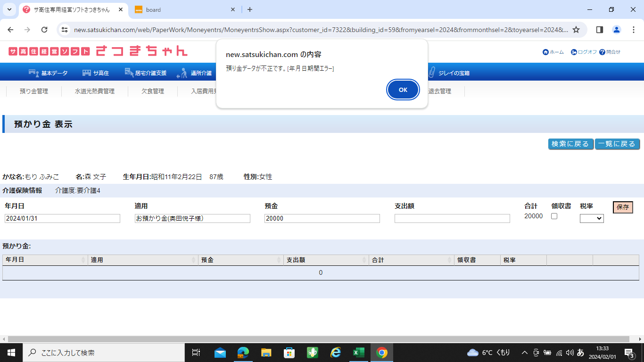Open the 問合せ help icon
Viewport: 644px width, 362px height.
click(x=602, y=52)
